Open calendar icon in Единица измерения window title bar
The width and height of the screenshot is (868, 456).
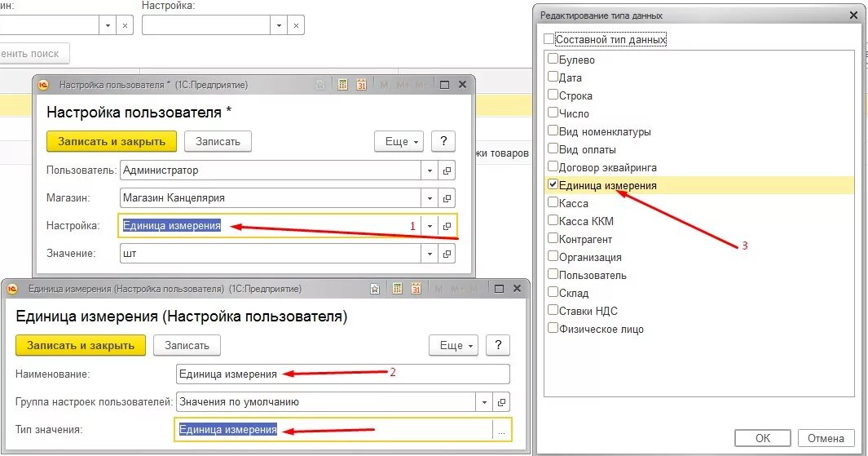(416, 289)
